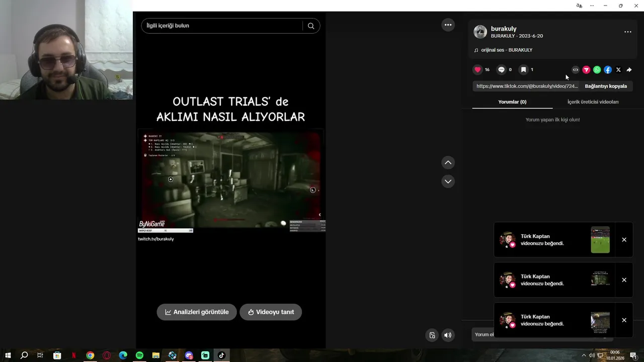Open the title bar three-dot menu
Screen dimensions: 644x362
[592, 6]
